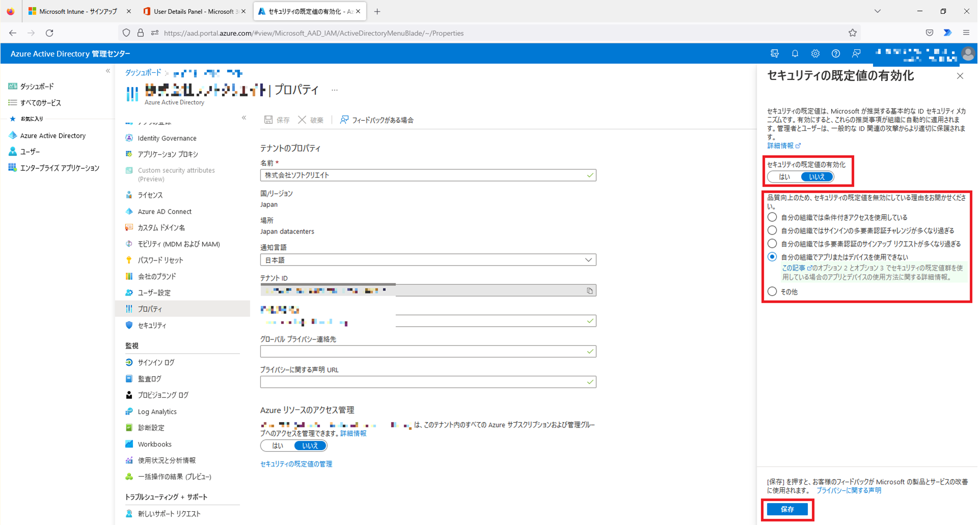Viewport: 980px width, 525px height.
Task: Click the blue 保存 button in panel
Action: coord(787,509)
